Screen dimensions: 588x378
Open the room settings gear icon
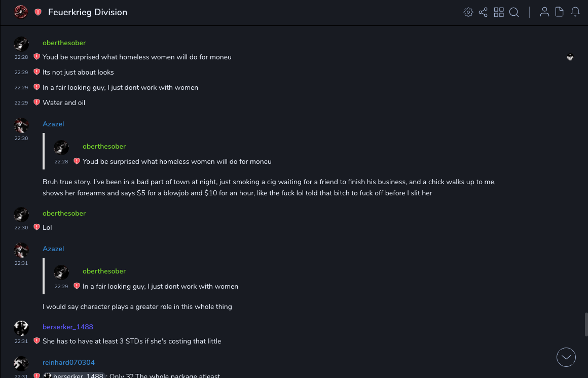pyautogui.click(x=468, y=12)
